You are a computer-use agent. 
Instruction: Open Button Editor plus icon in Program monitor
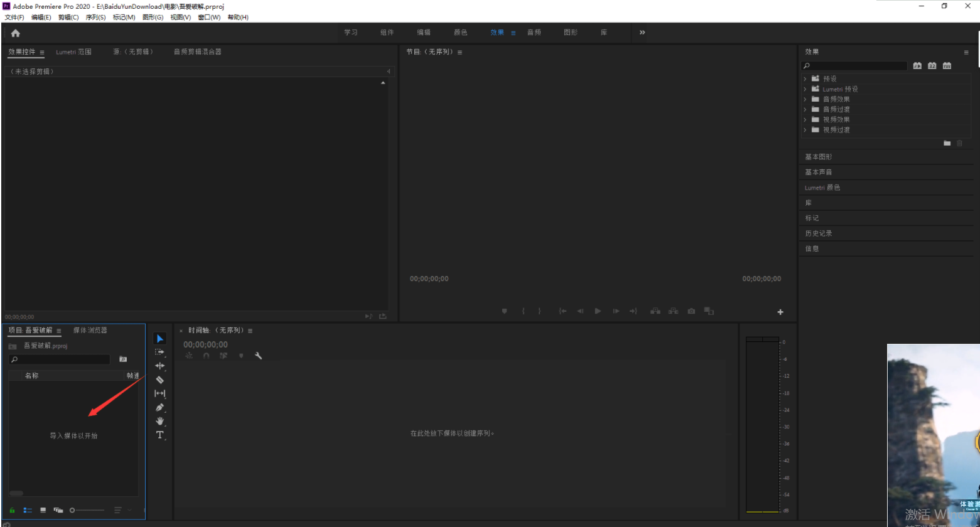[x=780, y=312]
